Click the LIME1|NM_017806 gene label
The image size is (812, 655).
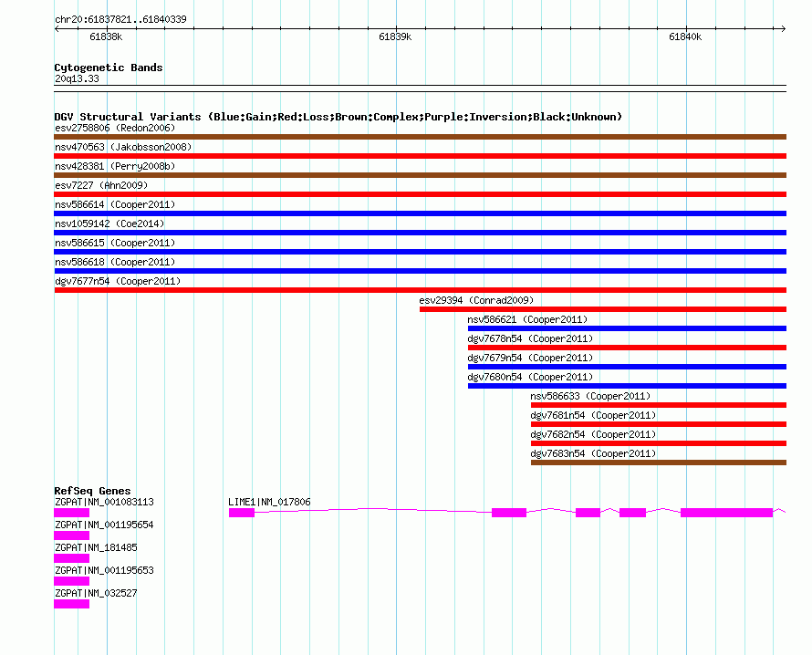269,502
